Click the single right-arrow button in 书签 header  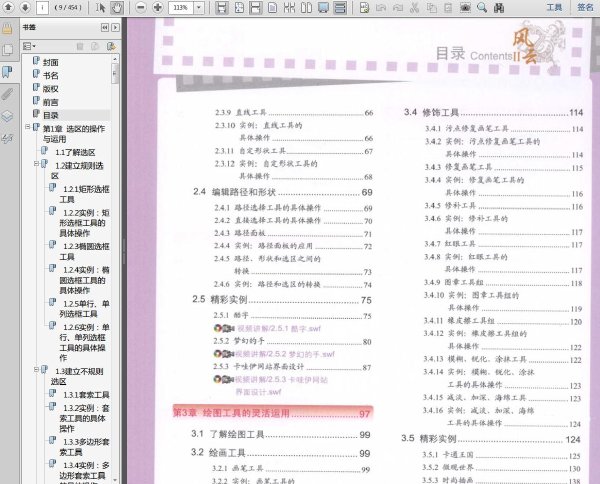(115, 27)
